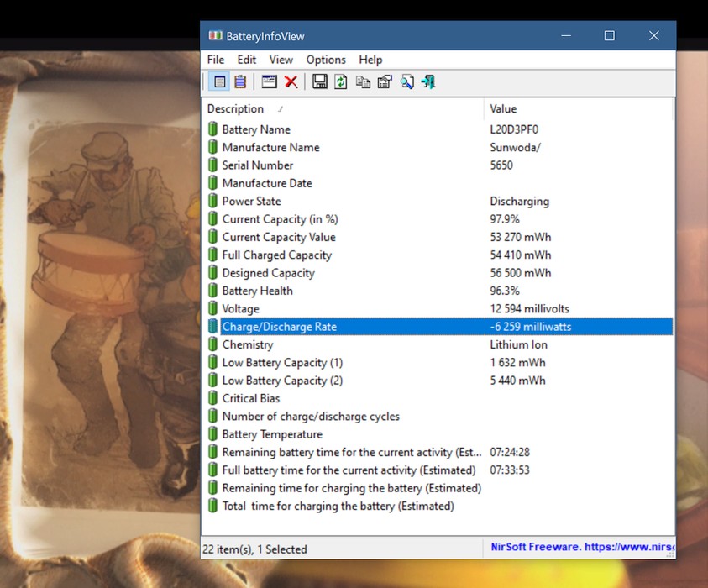Open the Edit menu
Screen dimensions: 708x588
click(247, 60)
